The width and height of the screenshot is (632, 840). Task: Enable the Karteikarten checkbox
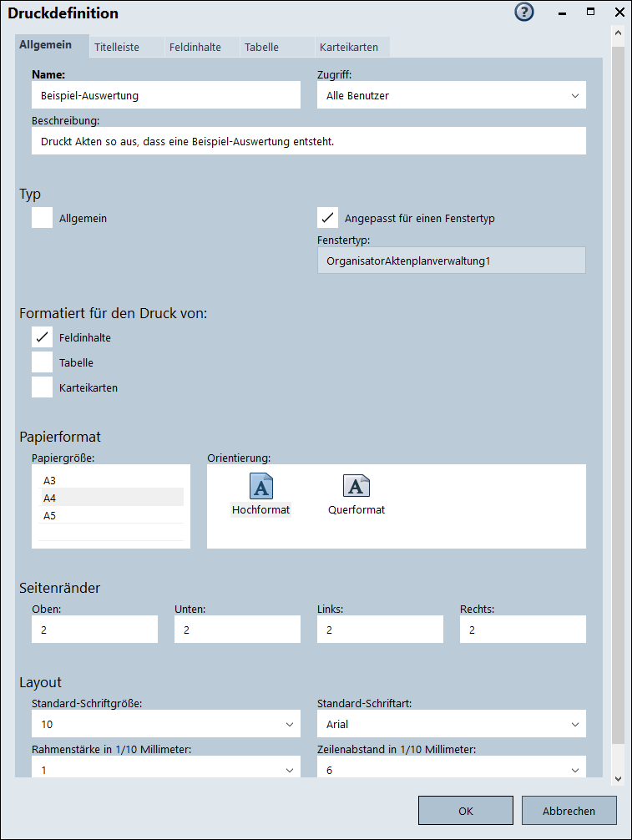click(x=43, y=387)
